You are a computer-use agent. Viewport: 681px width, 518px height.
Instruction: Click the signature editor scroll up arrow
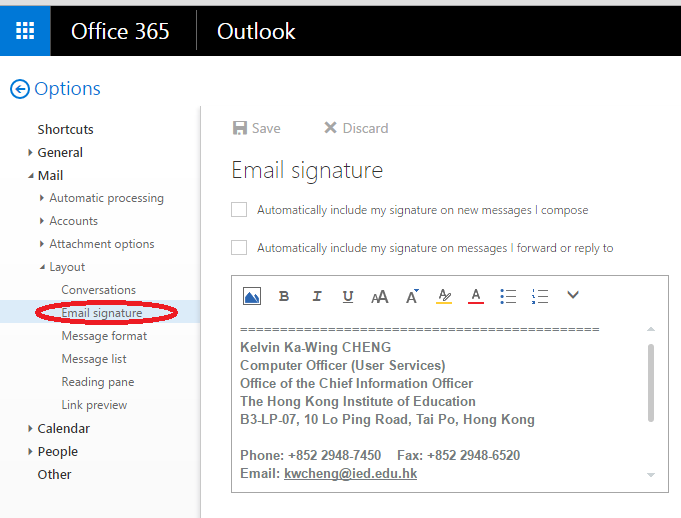[x=651, y=329]
